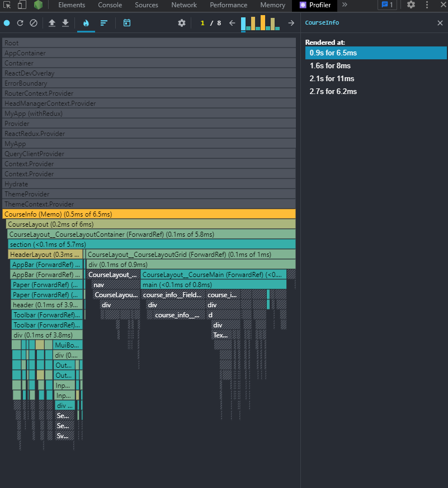Open Profiler settings gear
448x488 pixels.
pos(182,23)
